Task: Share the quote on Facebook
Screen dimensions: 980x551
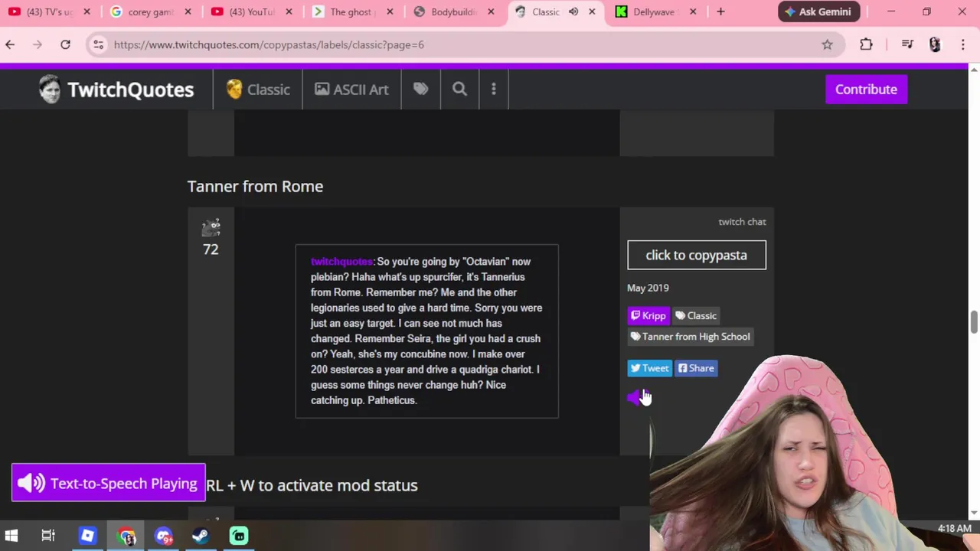Action: click(x=696, y=368)
